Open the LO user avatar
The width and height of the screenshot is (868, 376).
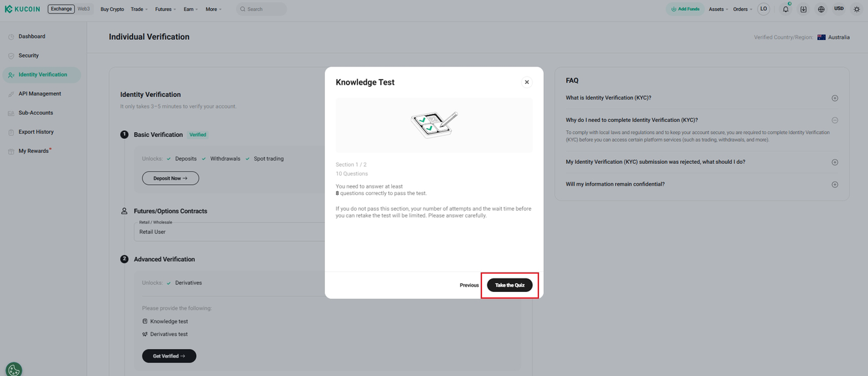(764, 9)
